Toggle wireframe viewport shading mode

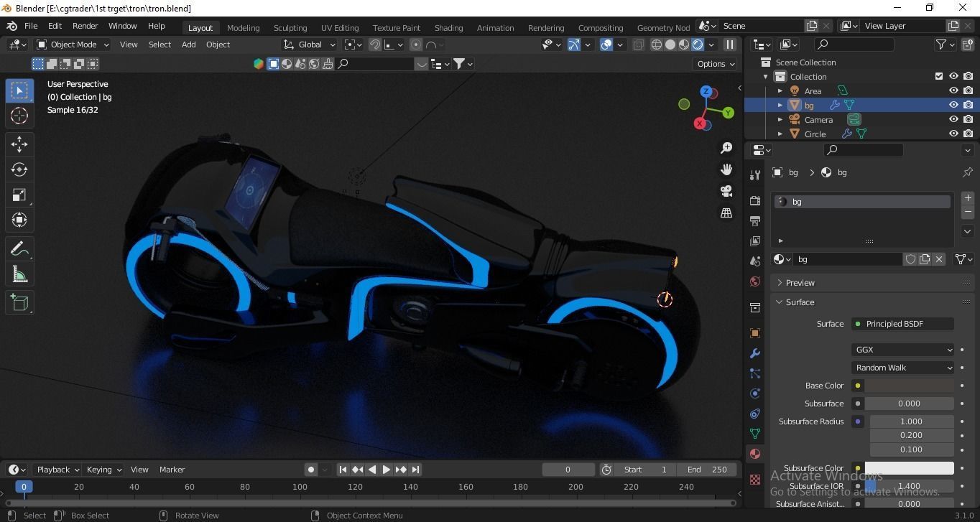656,45
